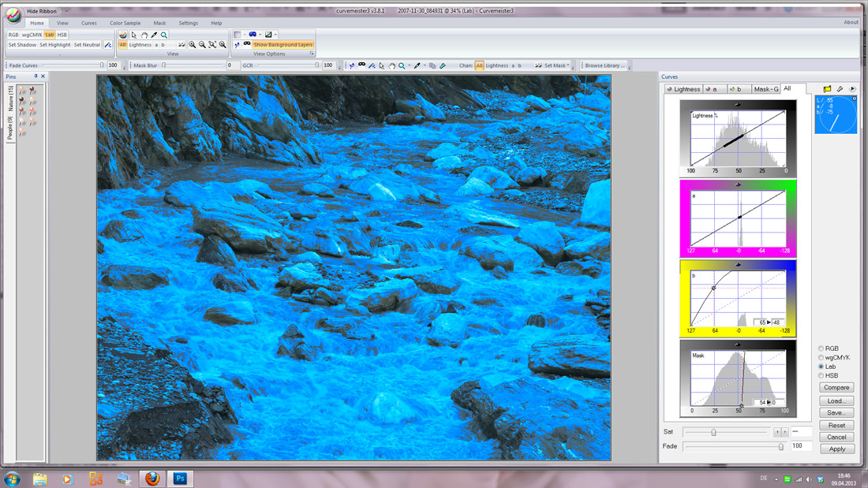Select the eyedropper tool in ribbon View group
This screenshot has width=868, height=488.
coord(154,35)
